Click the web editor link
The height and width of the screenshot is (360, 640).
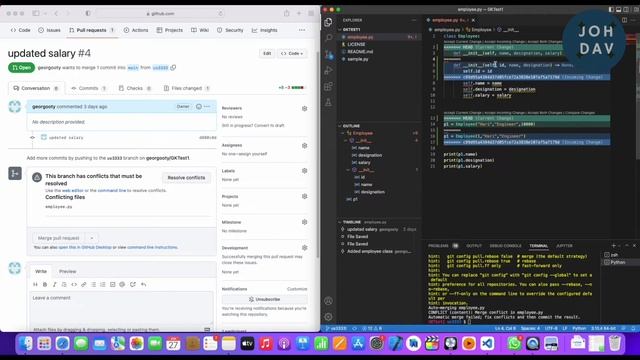tap(72, 191)
